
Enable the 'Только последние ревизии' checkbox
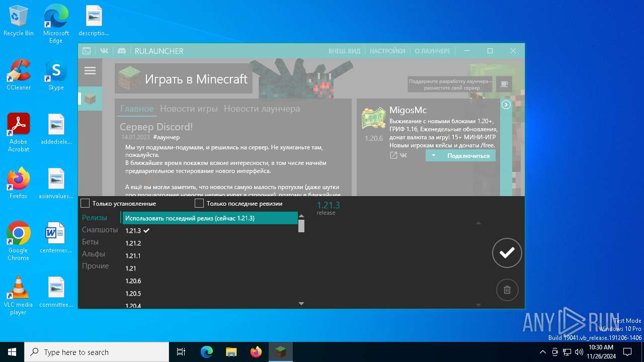(x=199, y=203)
